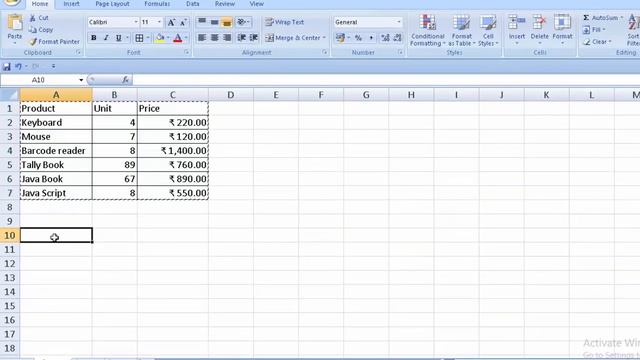Click the Orientation text-angle icon

(242, 22)
